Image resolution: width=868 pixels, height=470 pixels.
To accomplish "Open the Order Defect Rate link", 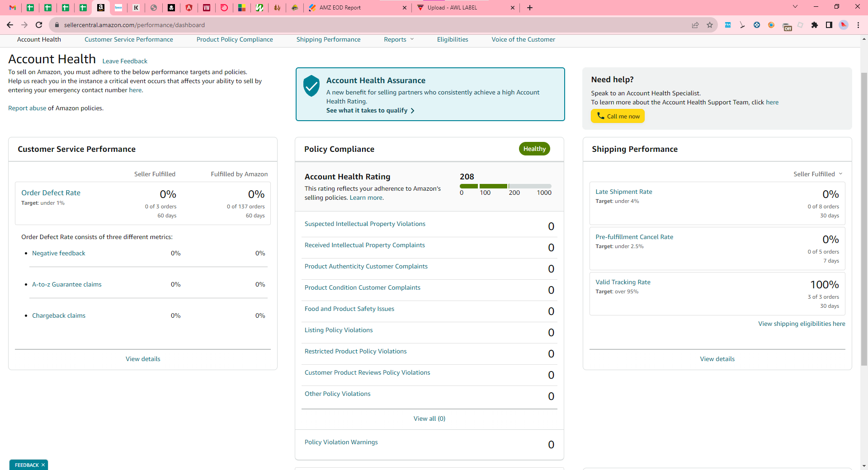I will [51, 193].
